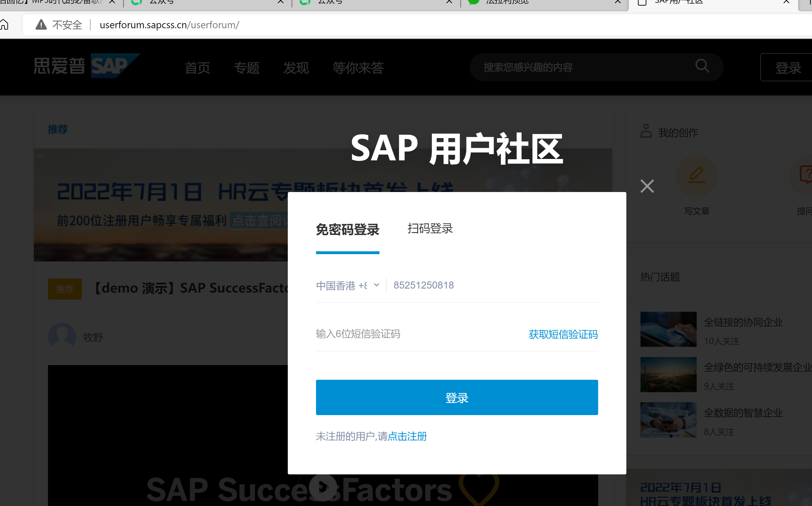Click 9人关注 text
The image size is (812, 506).
(719, 387)
